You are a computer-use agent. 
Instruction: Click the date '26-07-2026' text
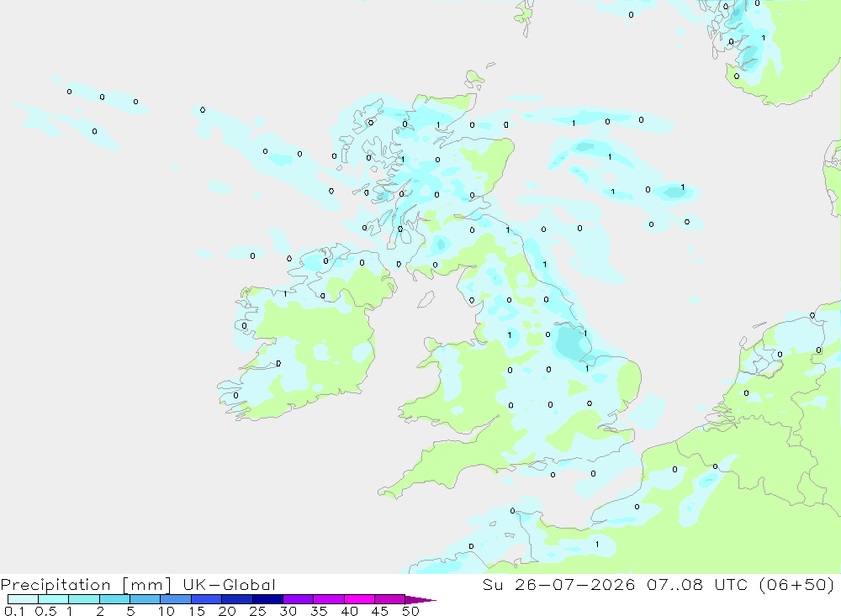click(575, 584)
